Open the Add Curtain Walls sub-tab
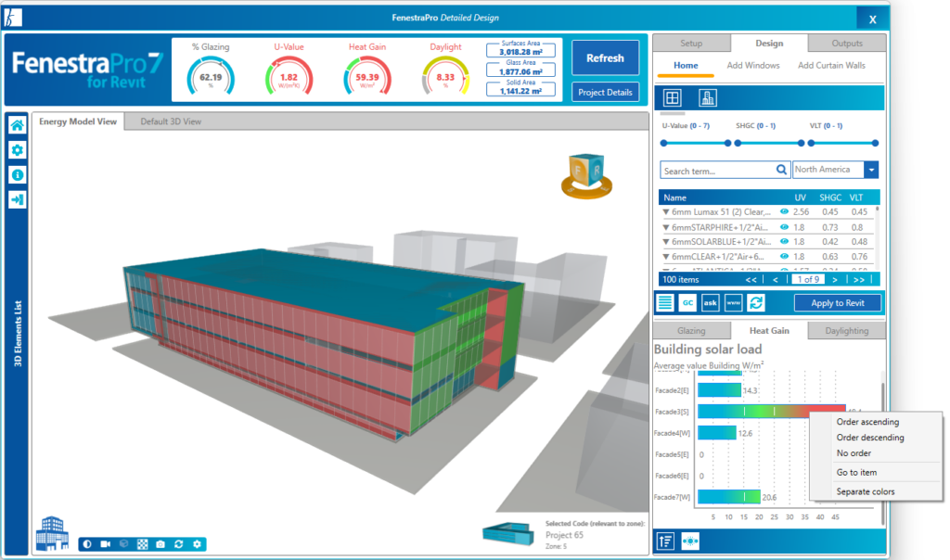950x560 pixels. tap(831, 66)
